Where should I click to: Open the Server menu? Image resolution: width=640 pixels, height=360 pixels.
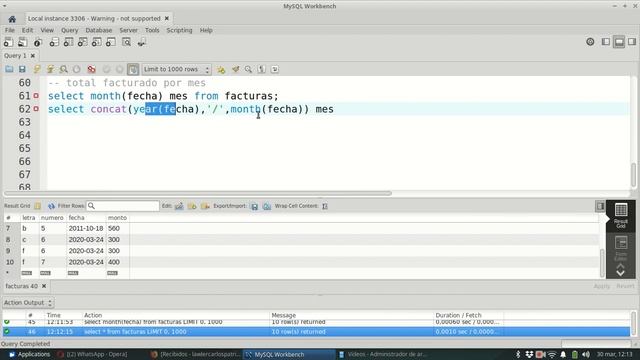(x=129, y=30)
